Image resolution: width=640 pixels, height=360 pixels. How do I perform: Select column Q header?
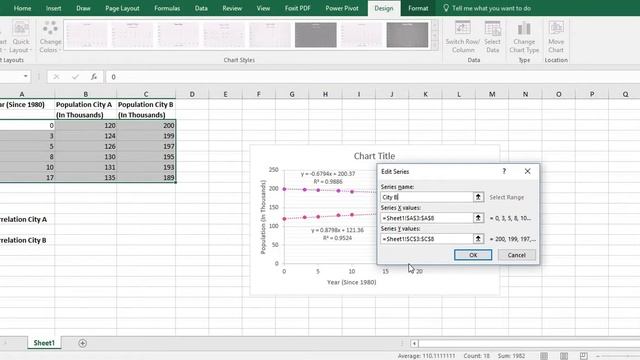pyautogui.click(x=625, y=94)
